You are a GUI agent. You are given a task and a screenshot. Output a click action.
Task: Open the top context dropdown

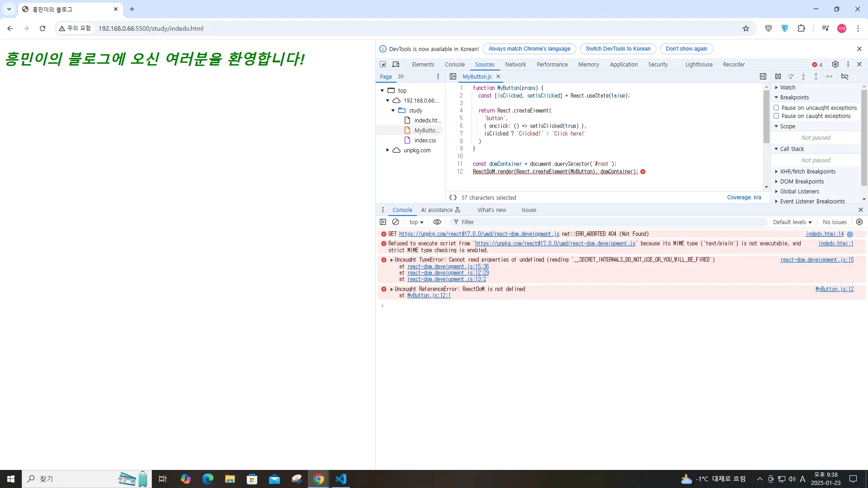pos(416,222)
